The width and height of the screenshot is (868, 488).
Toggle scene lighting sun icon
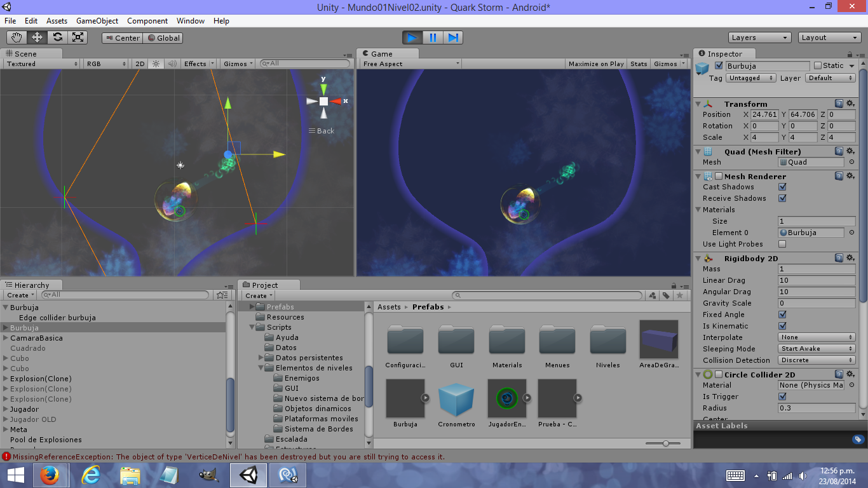pyautogui.click(x=156, y=64)
